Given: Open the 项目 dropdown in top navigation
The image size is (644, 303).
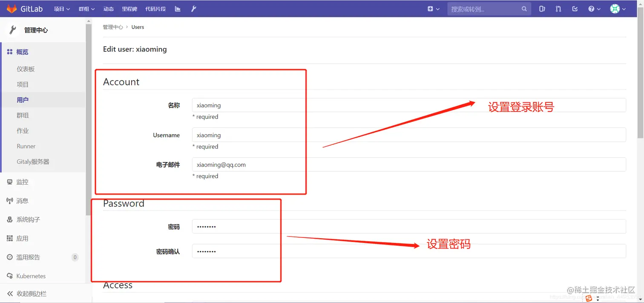Looking at the screenshot, I should pyautogui.click(x=62, y=9).
